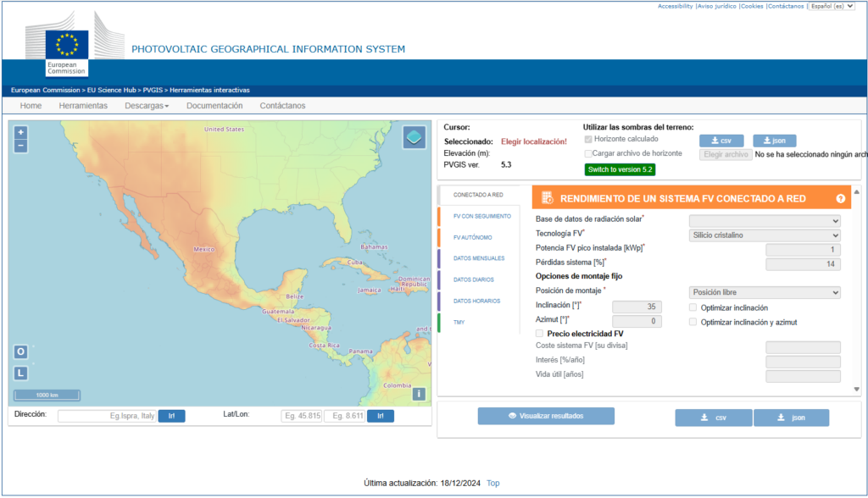868x498 pixels.
Task: Open the map layers selector
Action: tap(414, 137)
